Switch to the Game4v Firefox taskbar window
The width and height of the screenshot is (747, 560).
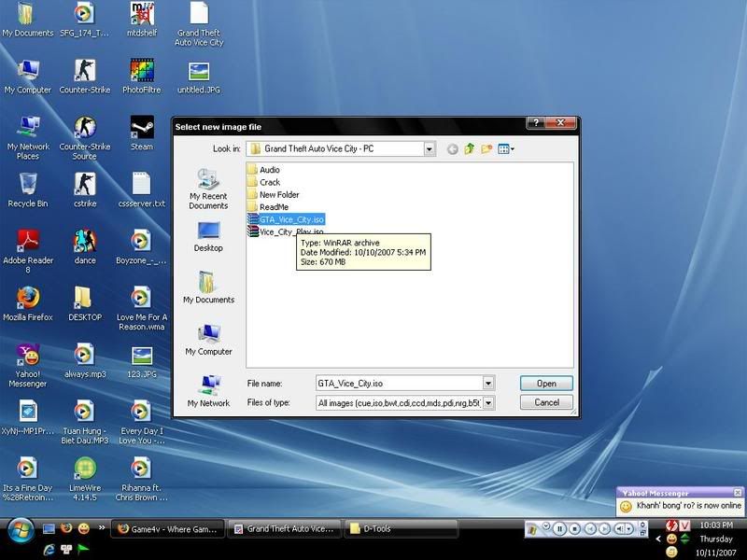point(167,529)
